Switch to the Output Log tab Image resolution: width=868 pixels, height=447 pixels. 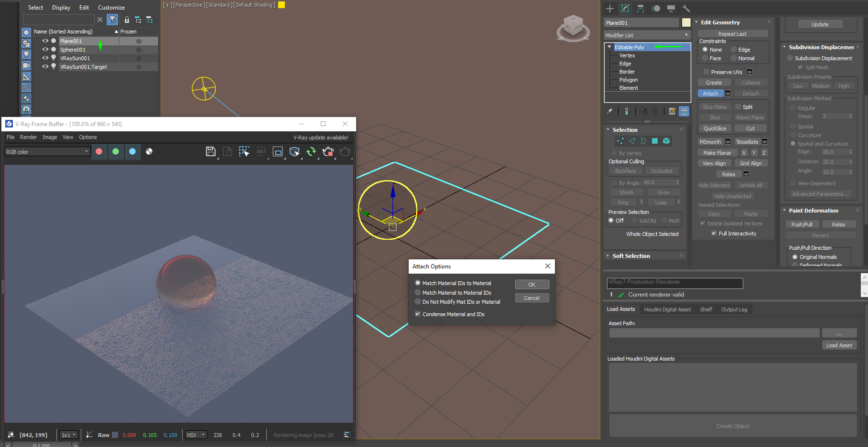(x=734, y=309)
